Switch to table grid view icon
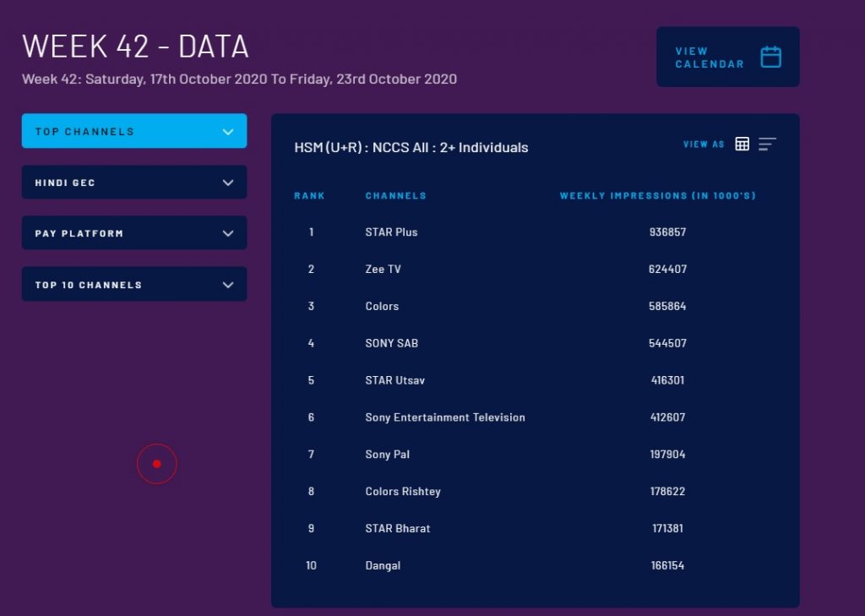The height and width of the screenshot is (616, 865). (x=742, y=144)
